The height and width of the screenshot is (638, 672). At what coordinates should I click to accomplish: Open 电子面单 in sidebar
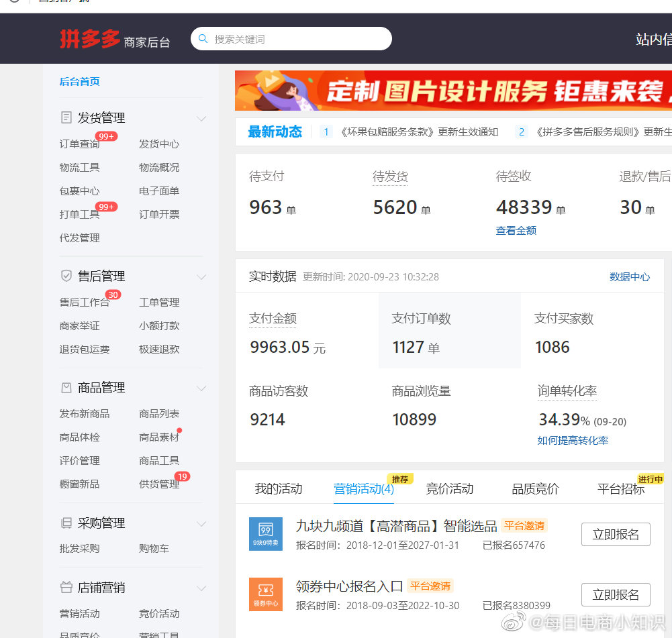pos(159,191)
